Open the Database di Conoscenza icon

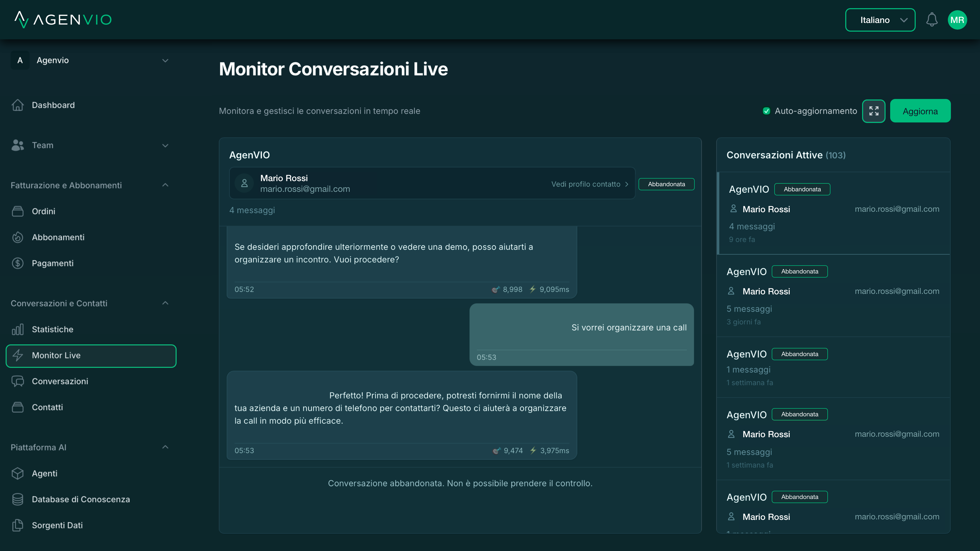tap(18, 499)
